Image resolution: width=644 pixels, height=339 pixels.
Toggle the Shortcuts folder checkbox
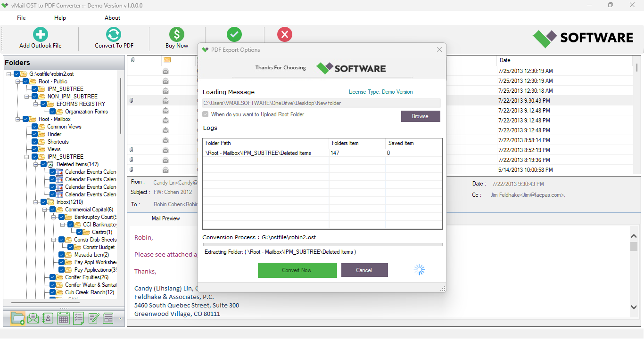(35, 142)
